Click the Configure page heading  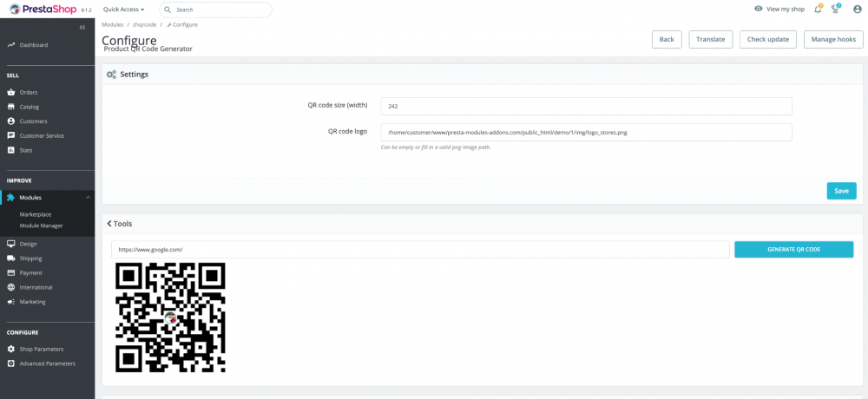[x=129, y=40]
